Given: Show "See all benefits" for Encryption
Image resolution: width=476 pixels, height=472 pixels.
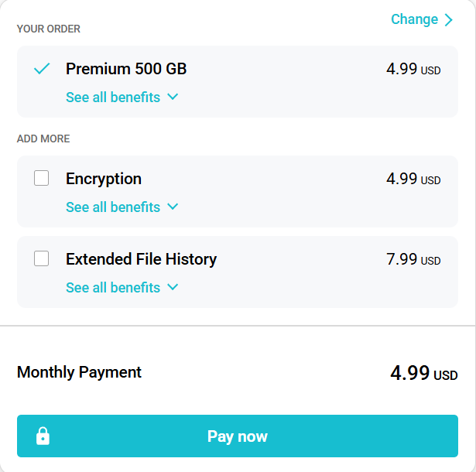Looking at the screenshot, I should pyautogui.click(x=113, y=207).
